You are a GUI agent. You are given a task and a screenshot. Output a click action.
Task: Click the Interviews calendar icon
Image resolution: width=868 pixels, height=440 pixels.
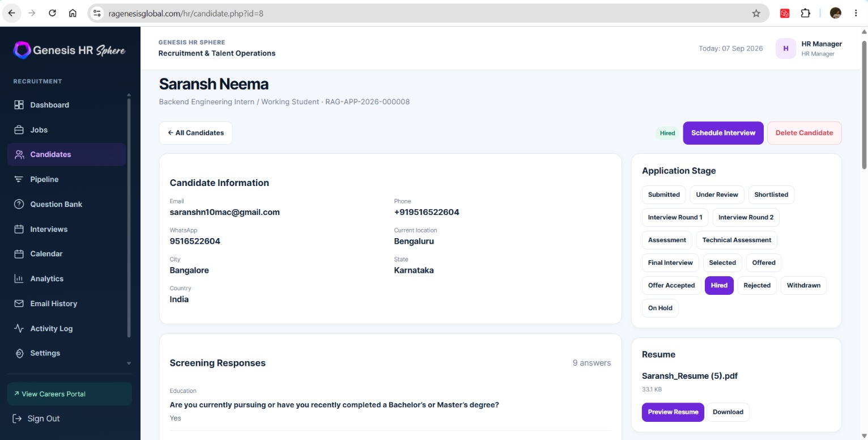pos(19,229)
